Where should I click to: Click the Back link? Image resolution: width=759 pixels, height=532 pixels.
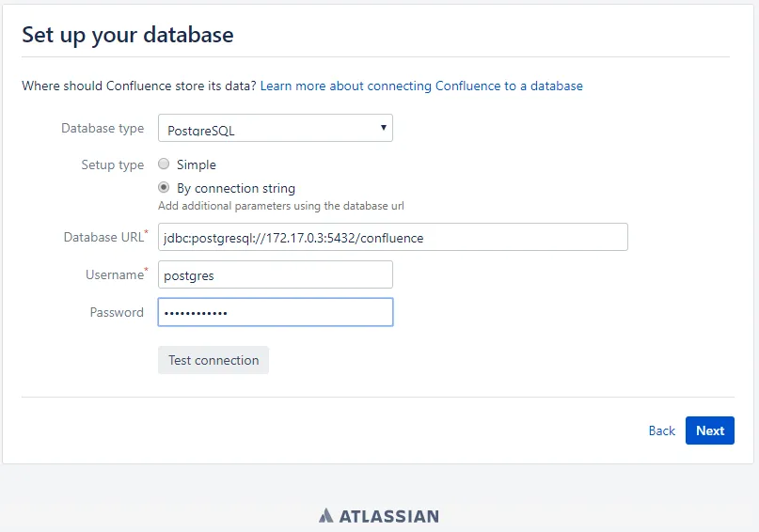(661, 430)
